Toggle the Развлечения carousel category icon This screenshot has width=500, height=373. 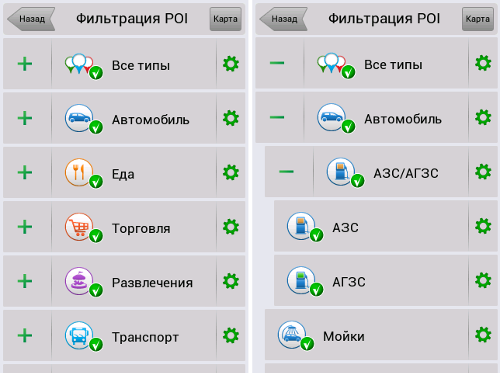pyautogui.click(x=83, y=282)
